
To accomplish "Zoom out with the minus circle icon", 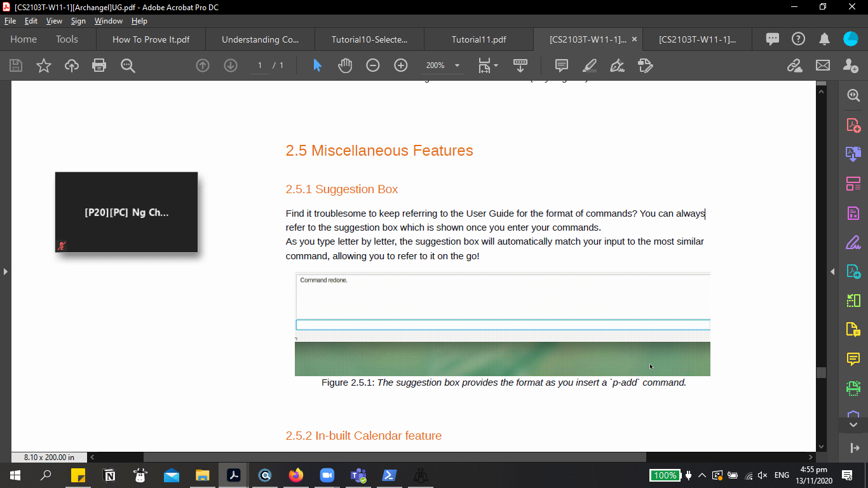I will click(x=373, y=65).
